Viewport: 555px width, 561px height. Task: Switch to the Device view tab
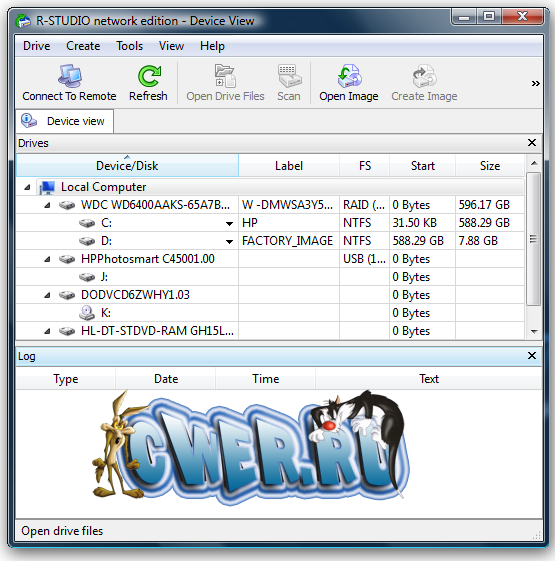(65, 121)
